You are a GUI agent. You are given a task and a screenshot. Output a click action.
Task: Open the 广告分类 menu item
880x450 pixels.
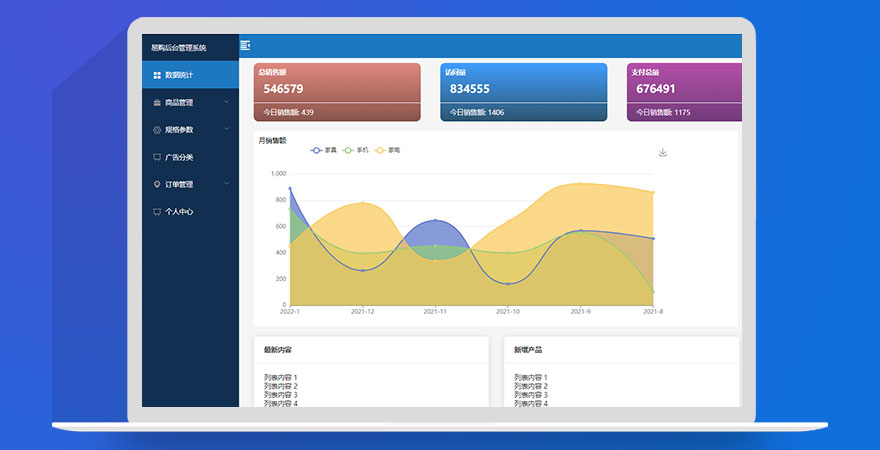pyautogui.click(x=179, y=157)
